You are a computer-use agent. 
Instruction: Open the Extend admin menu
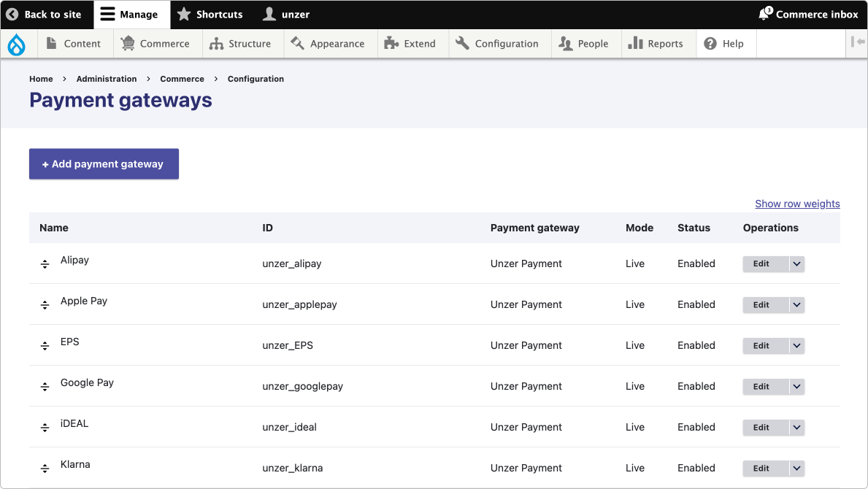coord(412,44)
